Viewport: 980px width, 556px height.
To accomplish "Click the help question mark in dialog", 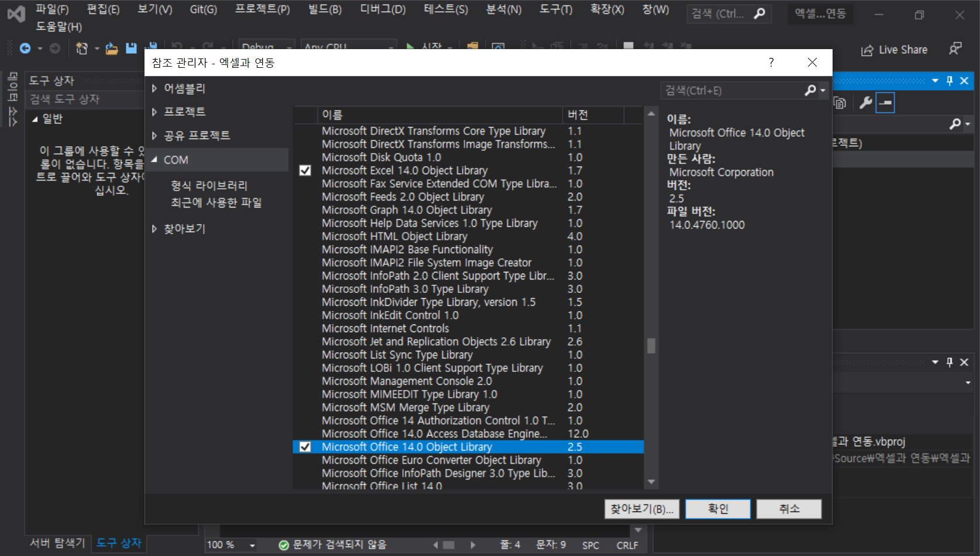I will coord(771,63).
